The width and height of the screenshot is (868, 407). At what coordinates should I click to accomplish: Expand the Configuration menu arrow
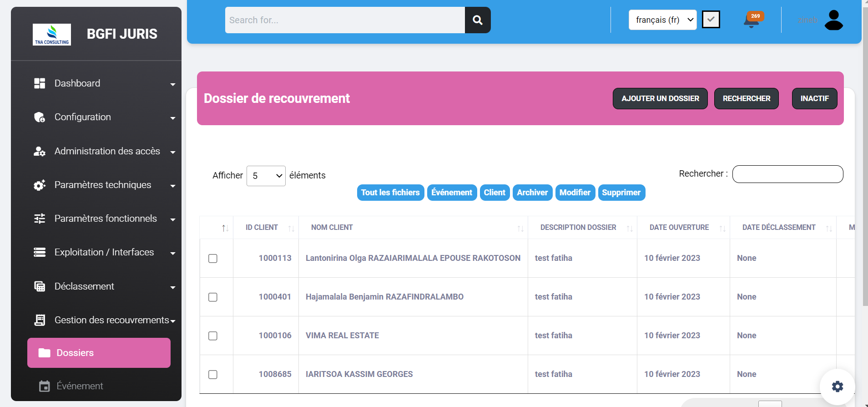pos(173,118)
